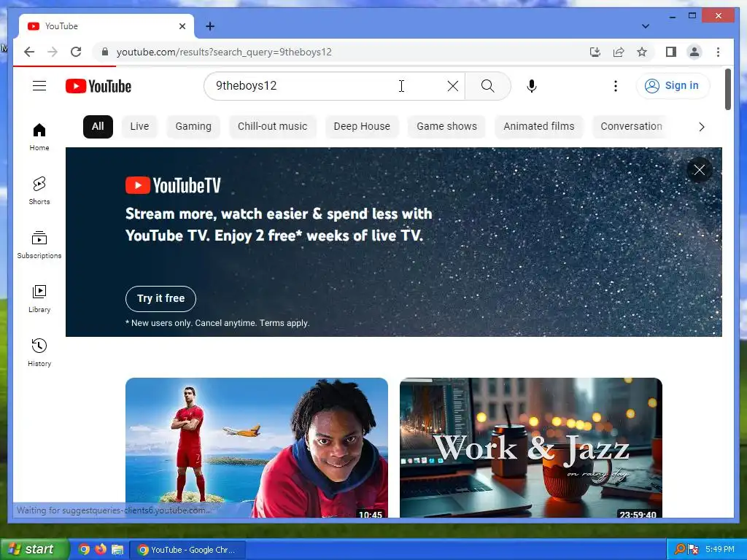
Task: Open History in the sidebar
Action: [x=39, y=352]
